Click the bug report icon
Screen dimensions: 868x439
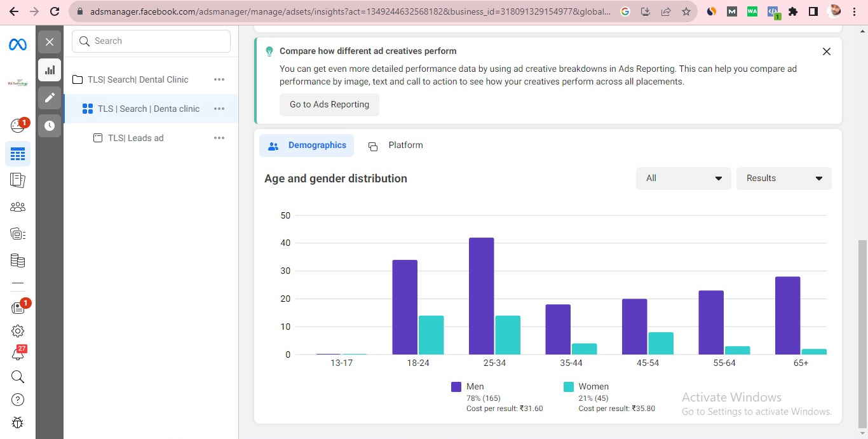(18, 422)
